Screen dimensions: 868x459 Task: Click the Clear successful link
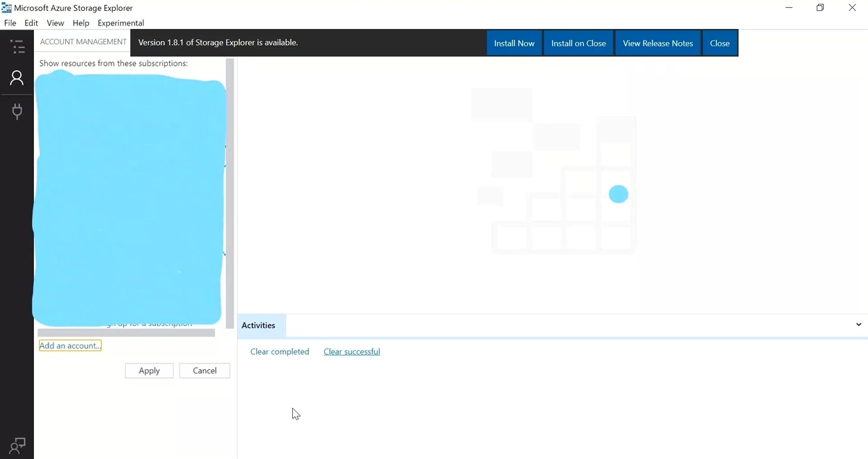pyautogui.click(x=352, y=352)
